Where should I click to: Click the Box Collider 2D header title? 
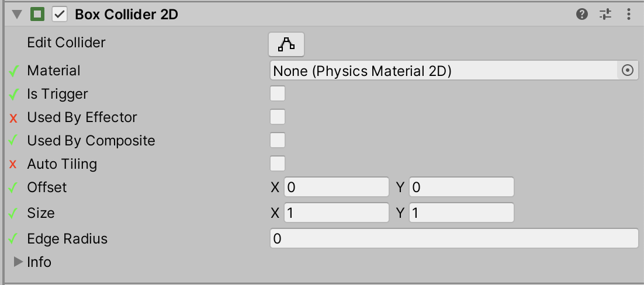(127, 15)
